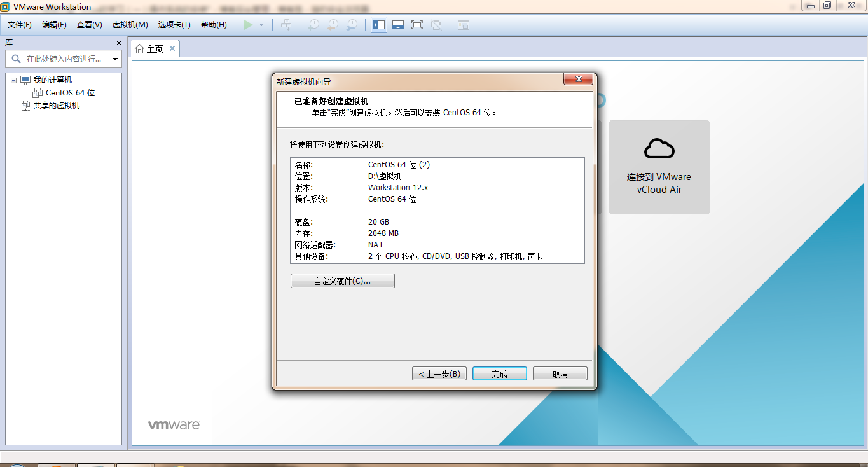Cancel the wizard with 取消
Viewport: 868px width, 467px height.
pos(560,374)
